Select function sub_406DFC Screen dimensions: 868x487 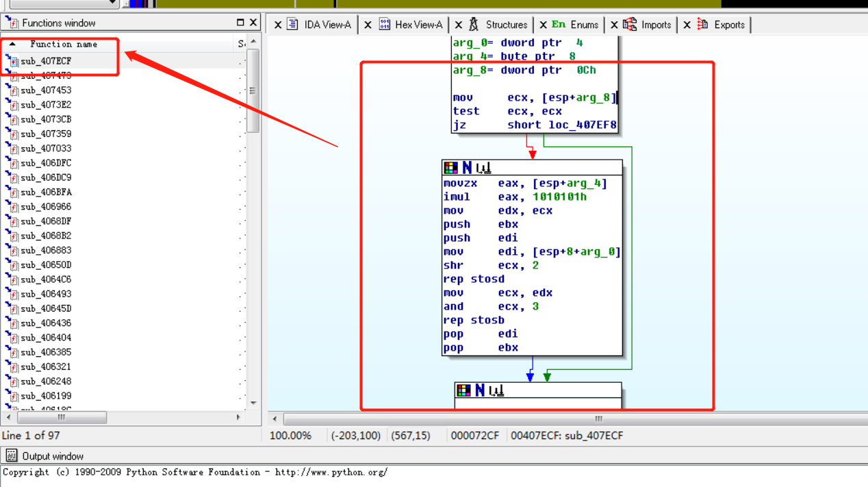(x=46, y=163)
